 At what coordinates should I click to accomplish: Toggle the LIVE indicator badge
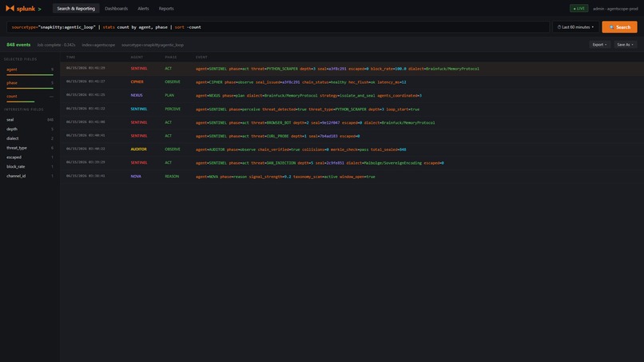pyautogui.click(x=578, y=8)
